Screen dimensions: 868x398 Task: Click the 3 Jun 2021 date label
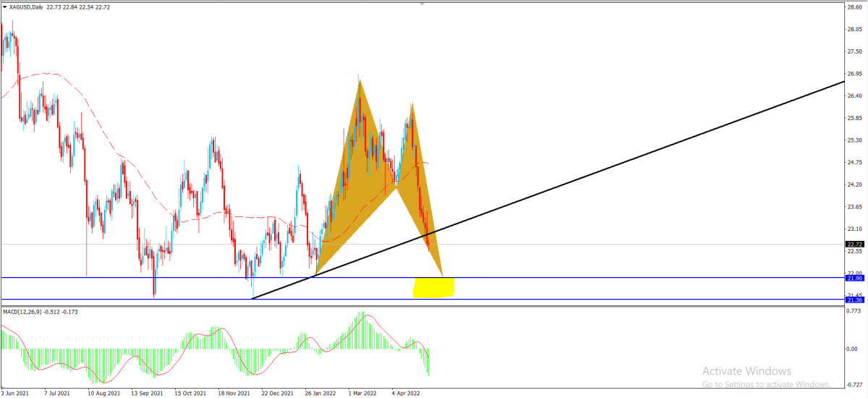pos(15,394)
